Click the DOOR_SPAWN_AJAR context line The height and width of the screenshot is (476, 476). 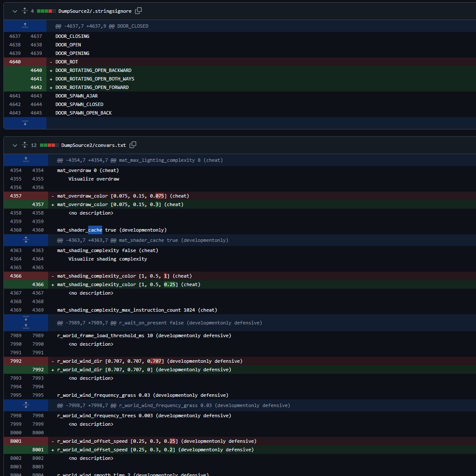click(x=77, y=96)
